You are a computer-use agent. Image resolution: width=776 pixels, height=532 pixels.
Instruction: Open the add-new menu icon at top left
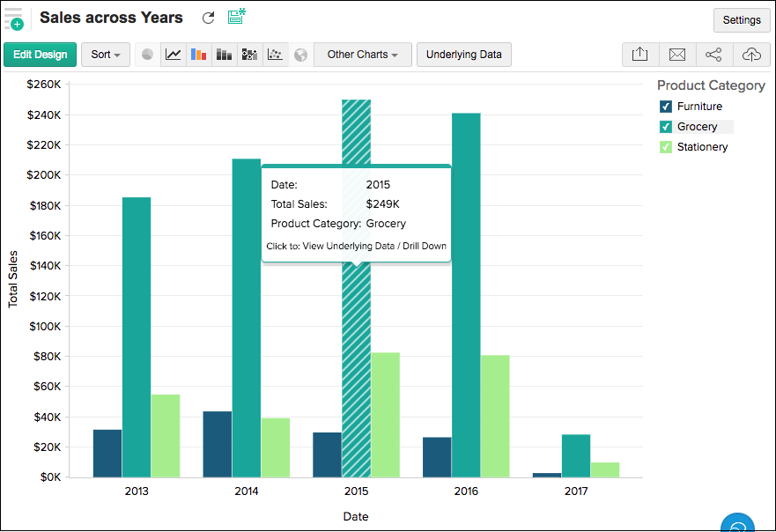13,18
